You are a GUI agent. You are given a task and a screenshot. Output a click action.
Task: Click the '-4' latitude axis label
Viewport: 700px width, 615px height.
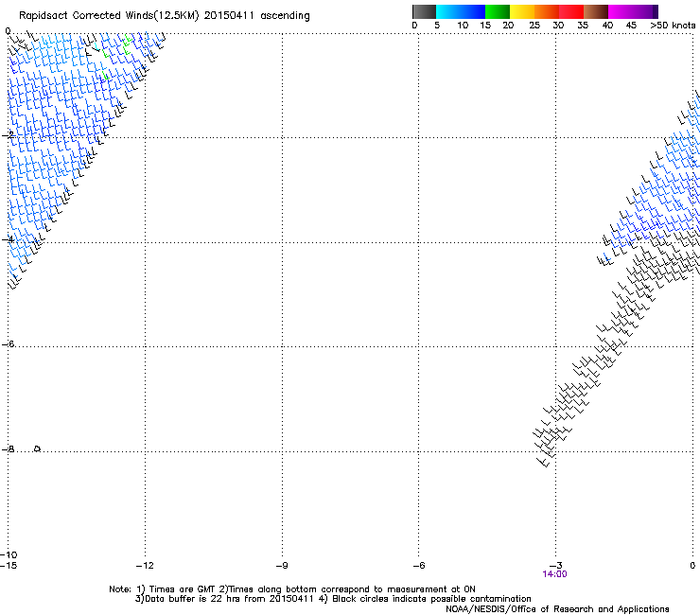click(8, 239)
